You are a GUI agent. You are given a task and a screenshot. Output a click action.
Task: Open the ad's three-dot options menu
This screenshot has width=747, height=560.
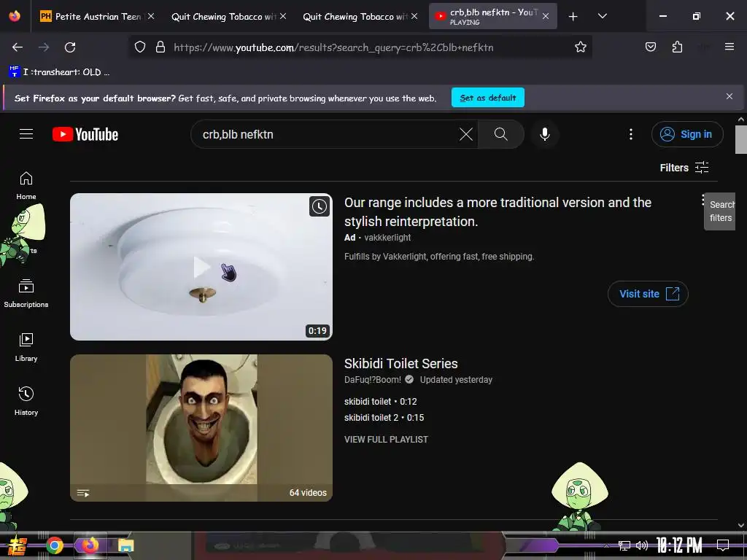tap(703, 200)
